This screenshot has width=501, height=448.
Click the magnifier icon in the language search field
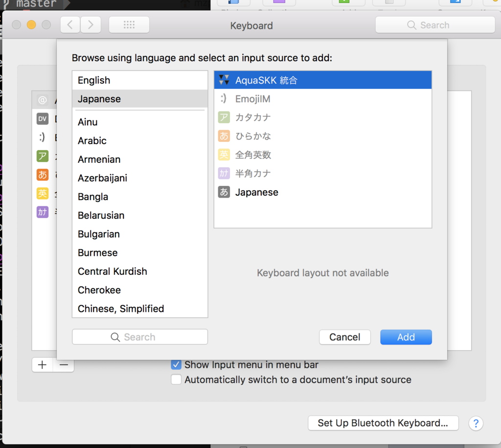[115, 337]
